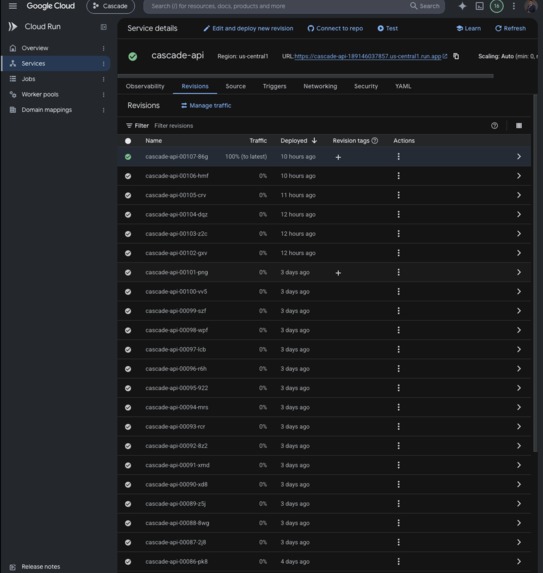The image size is (543, 573).
Task: Select revision cascade-api-00093-rcr status circle
Action: [x=128, y=427]
